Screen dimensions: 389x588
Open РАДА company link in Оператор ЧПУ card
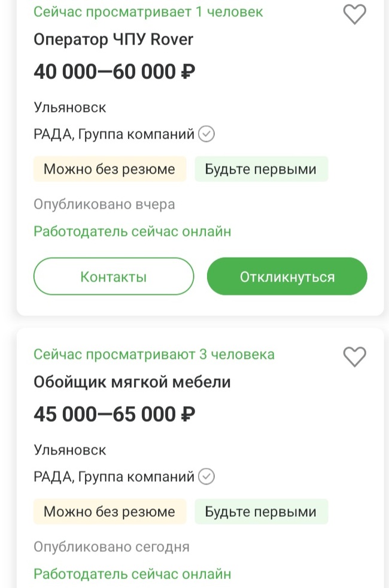click(x=114, y=135)
